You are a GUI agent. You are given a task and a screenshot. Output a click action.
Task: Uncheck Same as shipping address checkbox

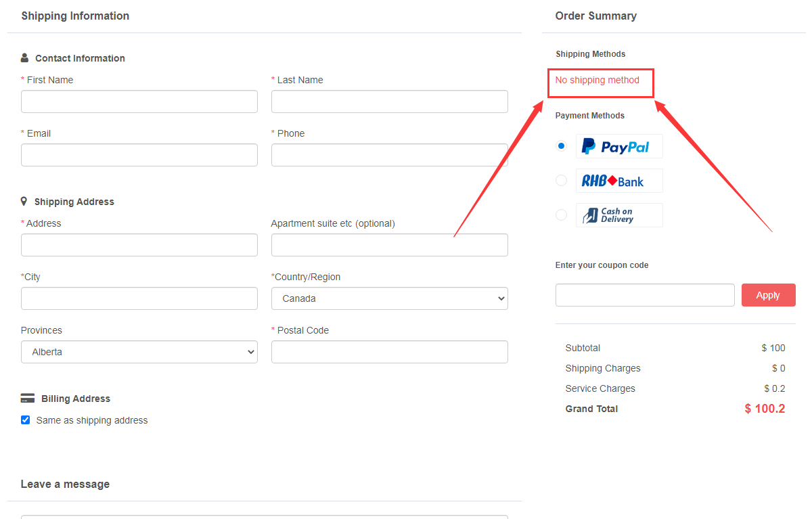click(26, 420)
